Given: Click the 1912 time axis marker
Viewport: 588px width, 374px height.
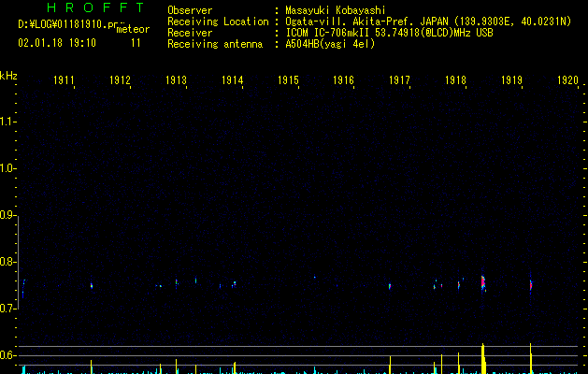Looking at the screenshot, I should coord(120,80).
